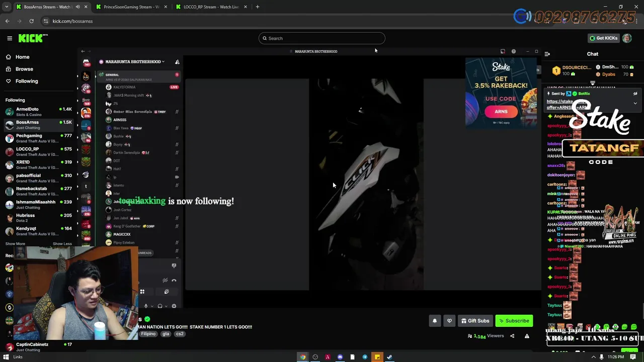Open the tab search dropdown
Image resolution: width=644 pixels, height=362 pixels.
click(x=7, y=7)
